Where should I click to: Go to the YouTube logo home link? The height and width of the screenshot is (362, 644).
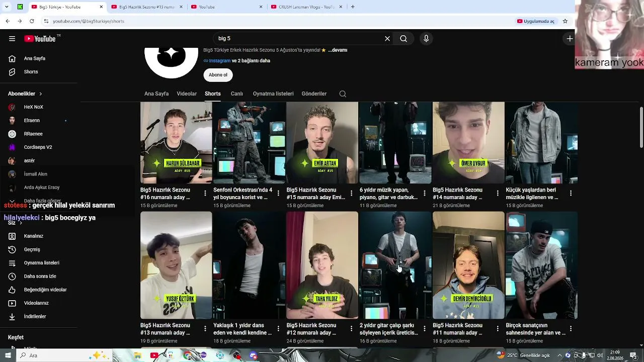tap(40, 39)
